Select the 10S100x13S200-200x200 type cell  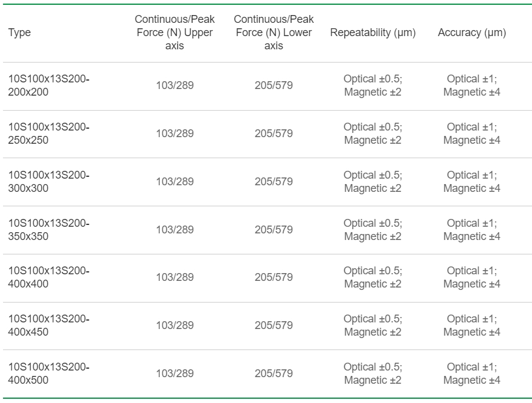coord(49,85)
